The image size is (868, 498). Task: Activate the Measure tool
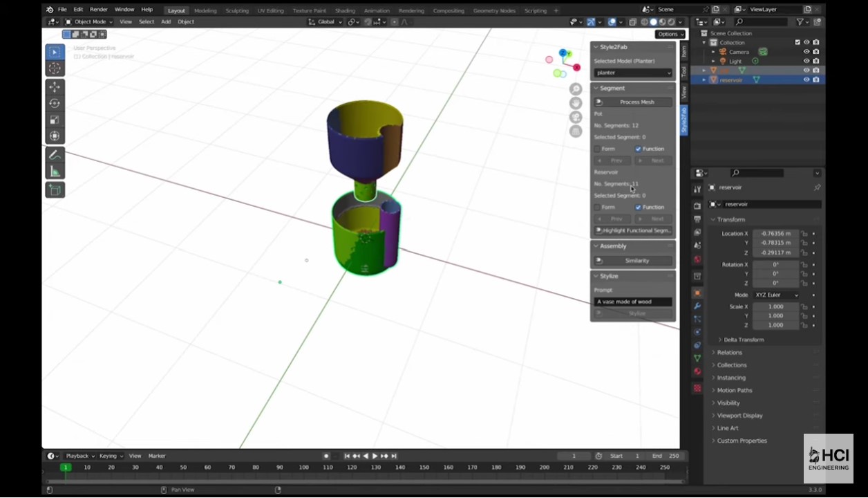[55, 172]
